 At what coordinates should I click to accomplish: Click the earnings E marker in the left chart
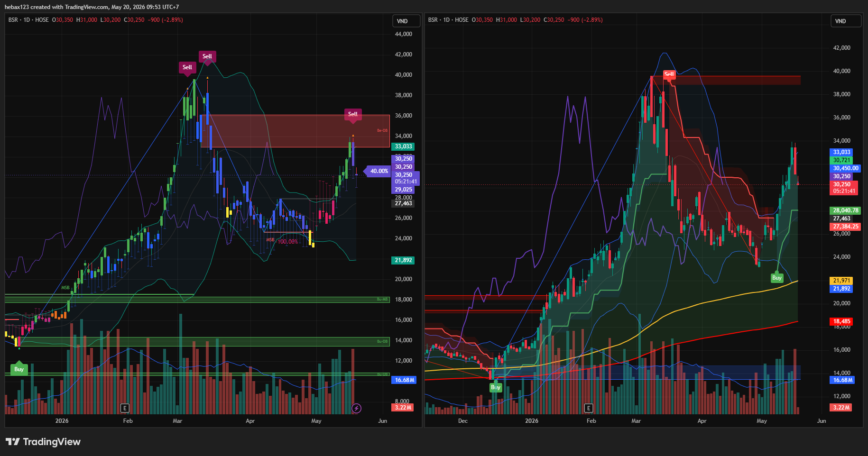tap(125, 408)
